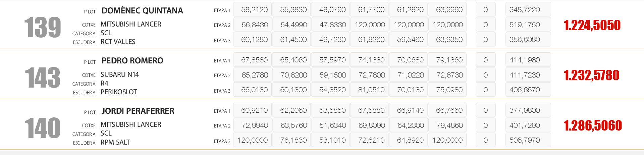Click the red total 1.232,5780
The height and width of the screenshot is (155, 644).
coord(591,75)
